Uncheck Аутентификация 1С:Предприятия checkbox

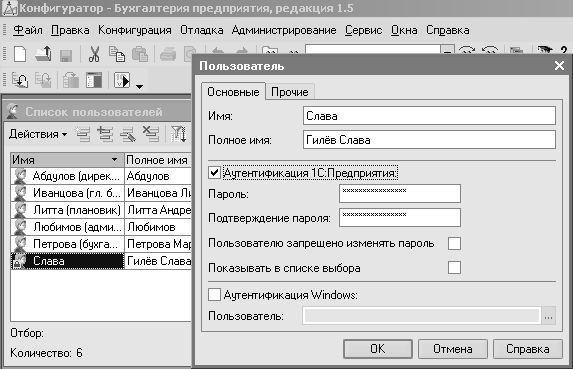[x=214, y=172]
